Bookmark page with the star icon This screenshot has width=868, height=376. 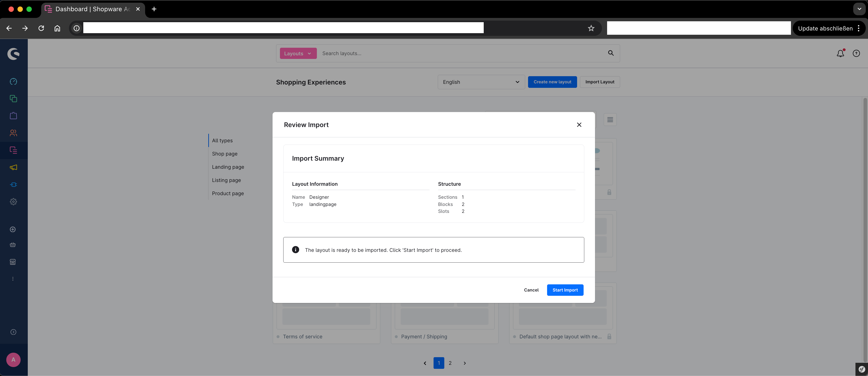point(591,28)
